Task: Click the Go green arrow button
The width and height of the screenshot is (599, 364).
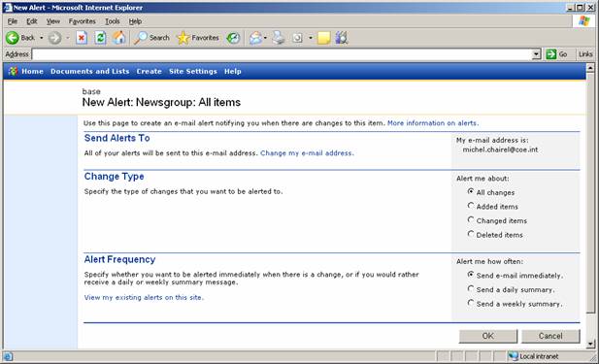Action: pos(550,54)
